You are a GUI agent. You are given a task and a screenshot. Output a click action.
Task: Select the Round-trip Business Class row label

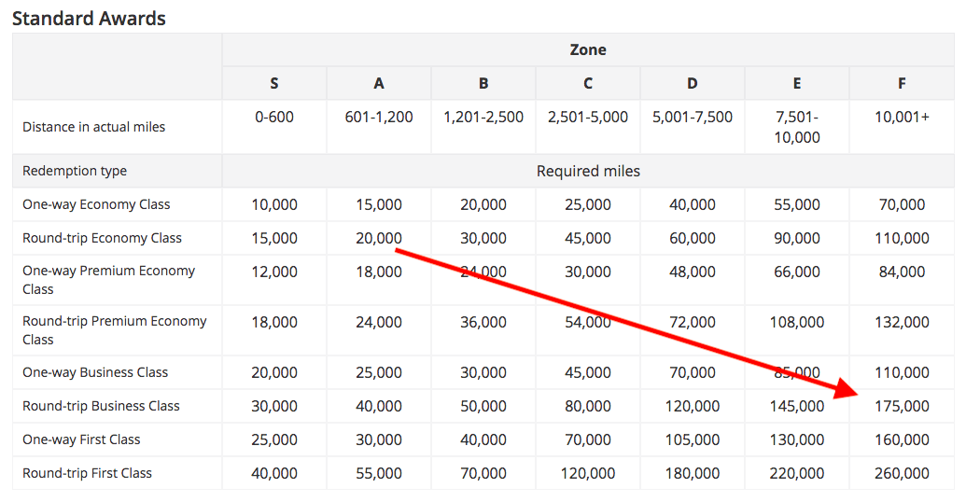click(101, 406)
